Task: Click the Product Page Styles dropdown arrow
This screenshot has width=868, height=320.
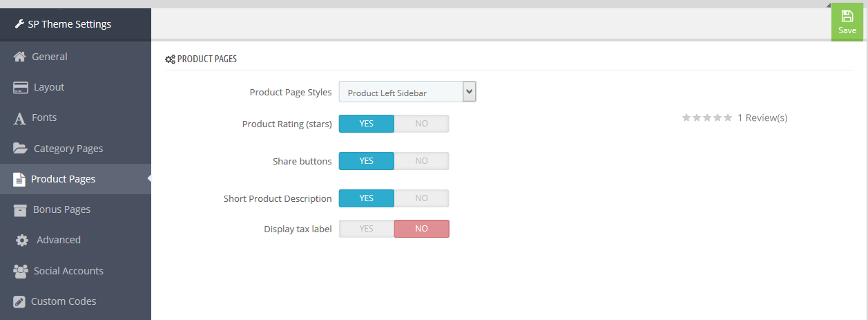Action: click(x=470, y=91)
